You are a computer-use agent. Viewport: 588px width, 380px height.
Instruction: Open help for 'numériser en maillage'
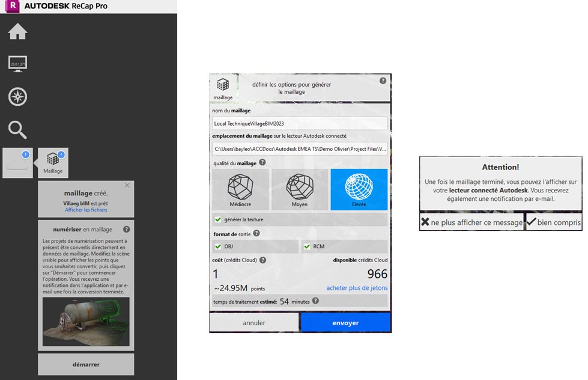(x=126, y=229)
